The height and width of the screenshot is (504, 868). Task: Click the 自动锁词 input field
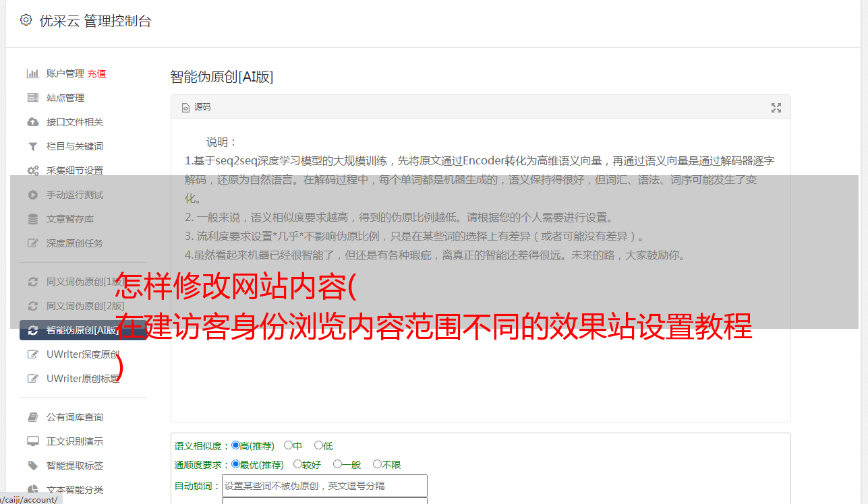point(324,486)
